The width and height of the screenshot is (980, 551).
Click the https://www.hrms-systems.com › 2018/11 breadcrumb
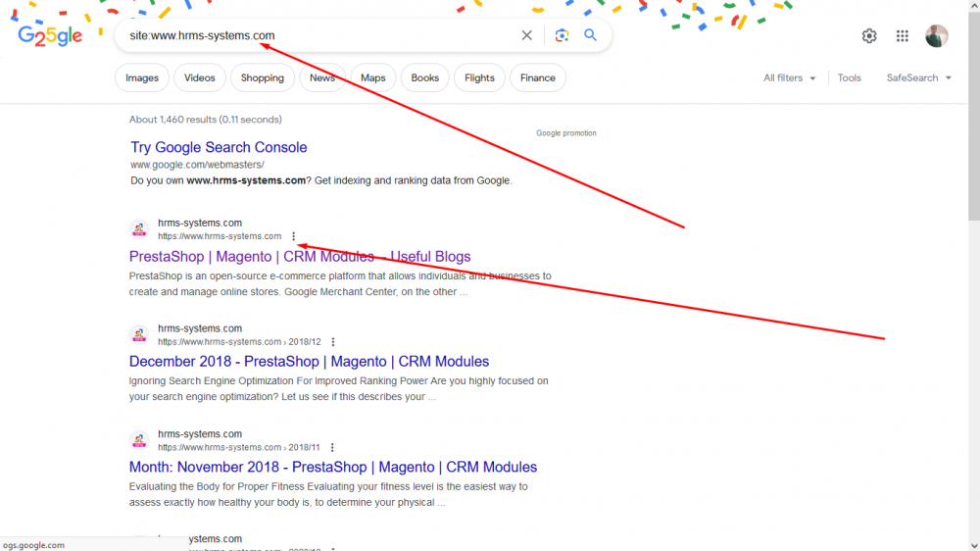point(239,448)
